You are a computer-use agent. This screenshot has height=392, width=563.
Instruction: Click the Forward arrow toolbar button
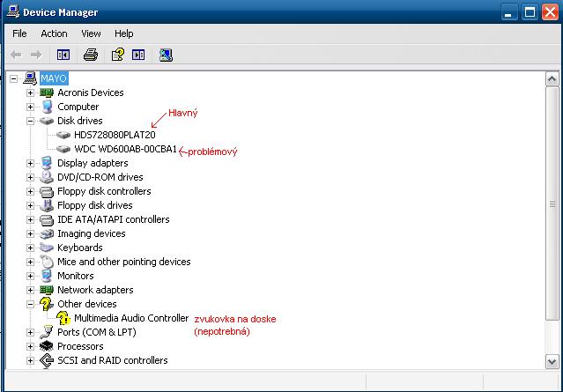pos(36,55)
